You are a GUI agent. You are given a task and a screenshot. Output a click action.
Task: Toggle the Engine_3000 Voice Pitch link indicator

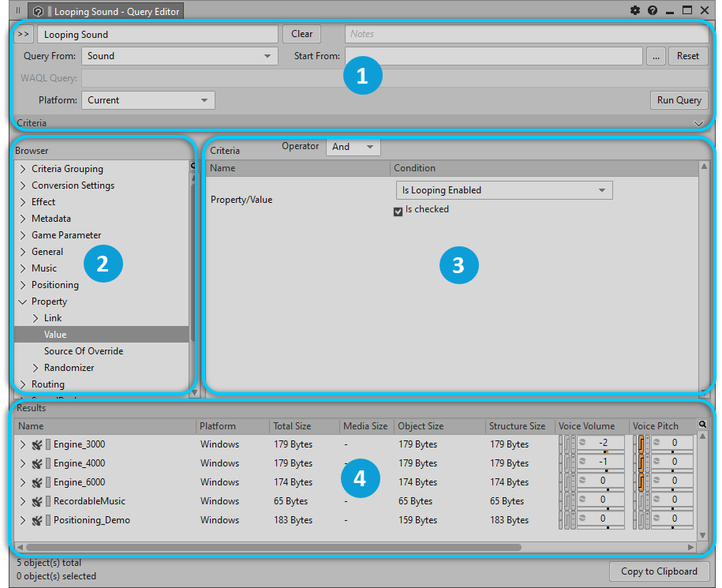click(x=641, y=444)
